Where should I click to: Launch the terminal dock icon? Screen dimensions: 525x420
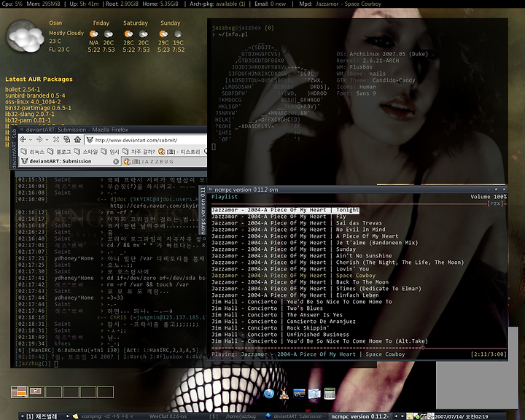299,394
